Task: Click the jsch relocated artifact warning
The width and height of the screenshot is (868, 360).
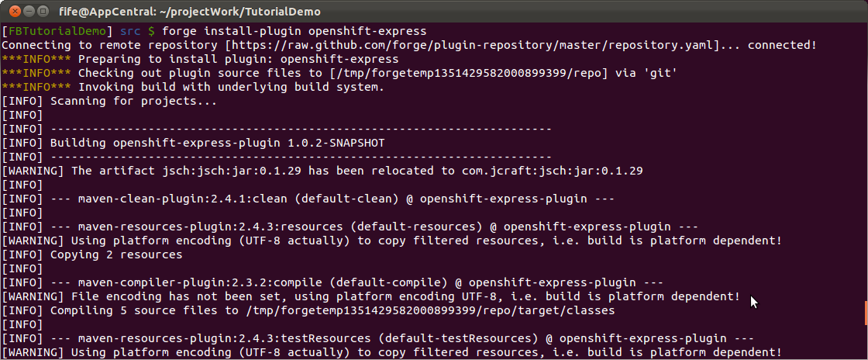Action: click(x=322, y=171)
